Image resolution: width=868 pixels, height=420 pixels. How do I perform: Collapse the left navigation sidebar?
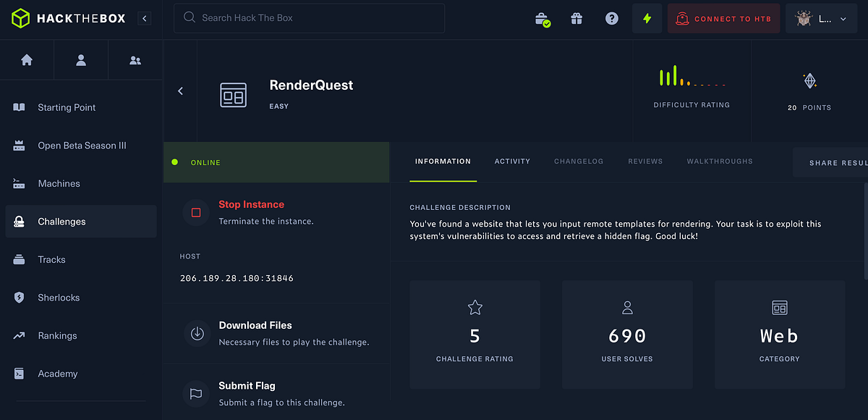coord(144,18)
